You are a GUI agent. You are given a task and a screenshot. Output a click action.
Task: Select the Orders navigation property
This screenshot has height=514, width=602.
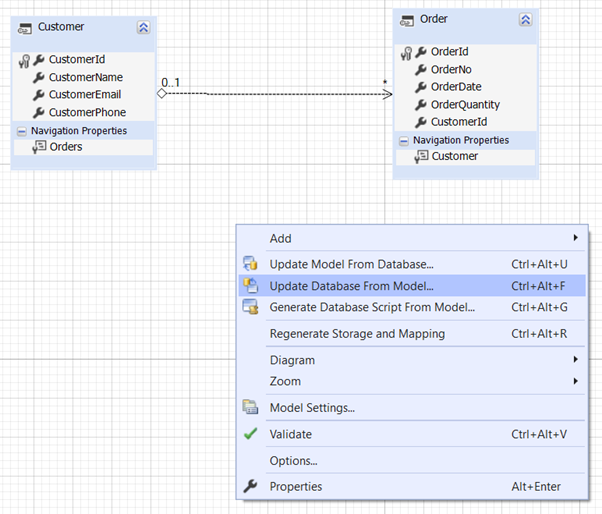[x=66, y=147]
